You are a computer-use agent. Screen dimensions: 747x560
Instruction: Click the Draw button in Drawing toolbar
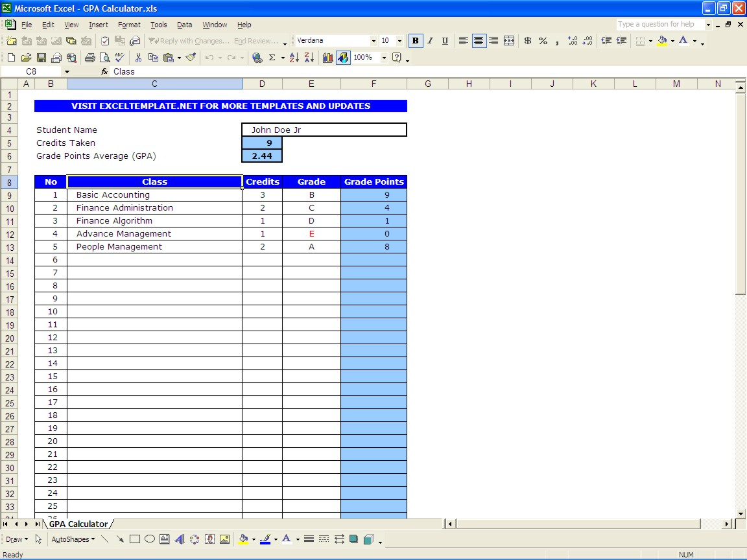tap(17, 539)
